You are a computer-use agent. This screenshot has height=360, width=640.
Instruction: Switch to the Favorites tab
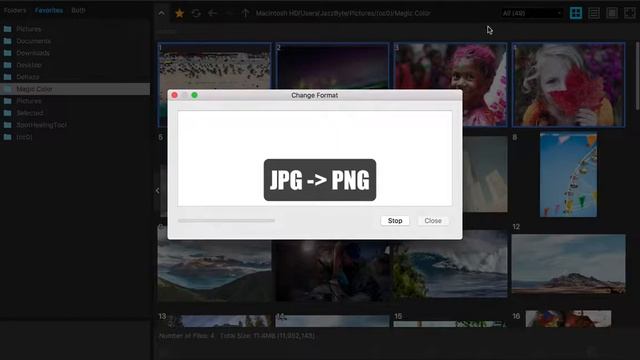click(49, 10)
